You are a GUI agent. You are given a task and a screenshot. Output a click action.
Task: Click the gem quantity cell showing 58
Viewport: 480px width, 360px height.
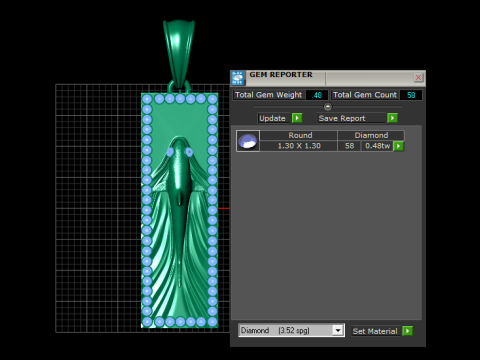(x=349, y=146)
